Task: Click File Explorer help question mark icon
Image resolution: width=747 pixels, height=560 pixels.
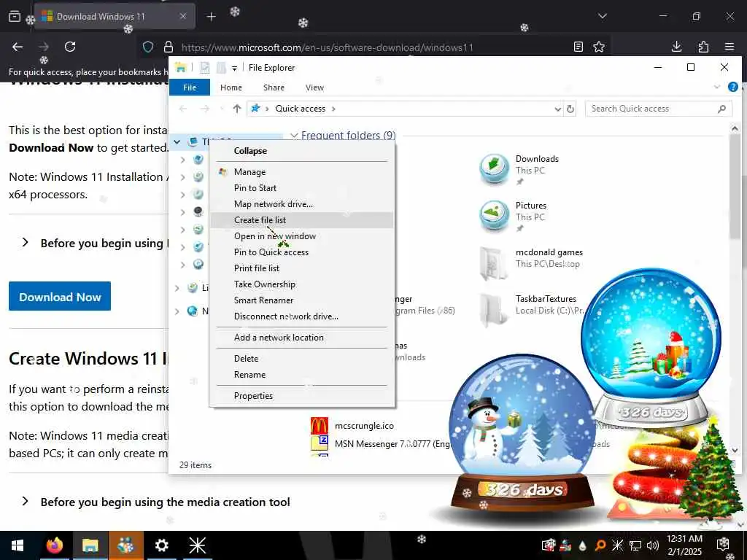Action: (x=732, y=87)
